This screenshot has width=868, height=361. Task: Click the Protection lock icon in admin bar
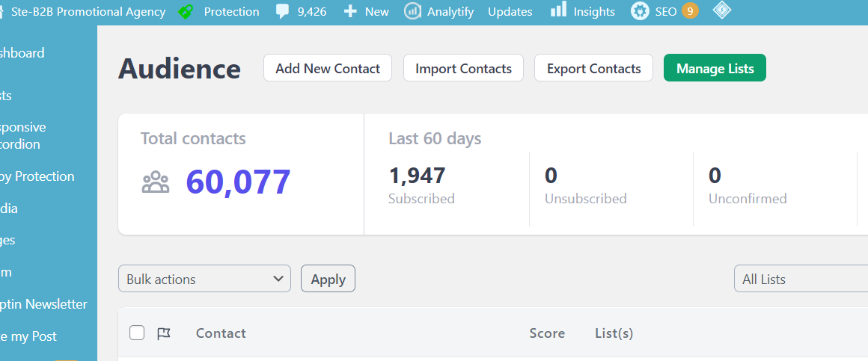[x=186, y=11]
